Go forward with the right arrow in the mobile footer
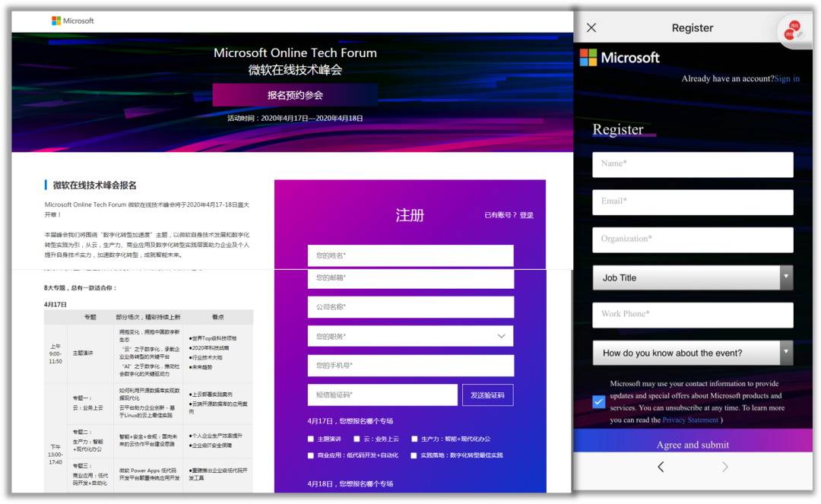Image resolution: width=821 pixels, height=504 pixels. [x=724, y=467]
